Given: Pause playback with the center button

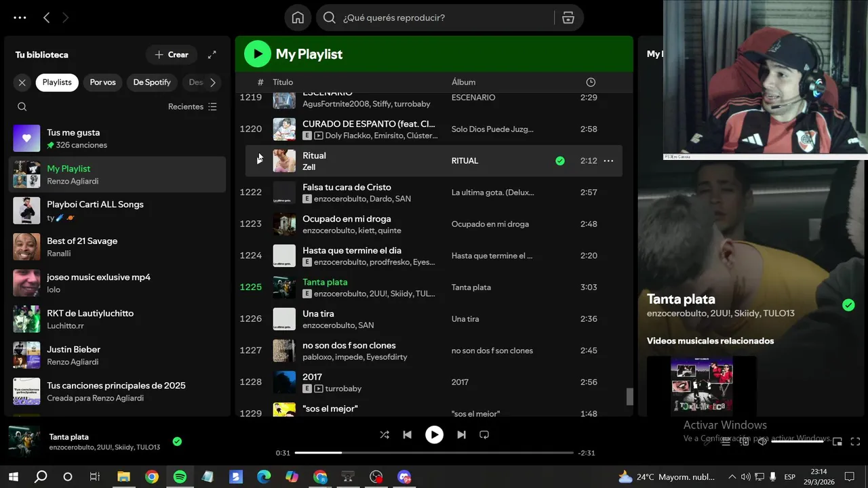Looking at the screenshot, I should point(434,434).
